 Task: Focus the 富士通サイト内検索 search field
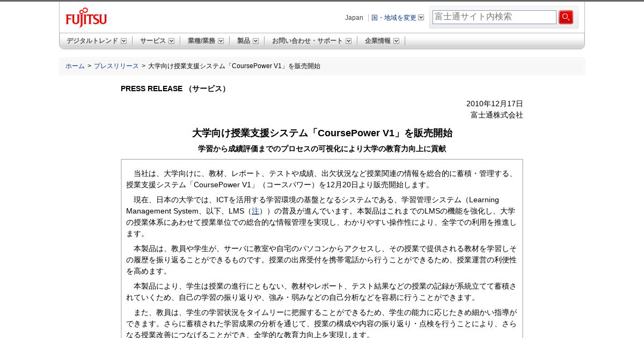[494, 17]
